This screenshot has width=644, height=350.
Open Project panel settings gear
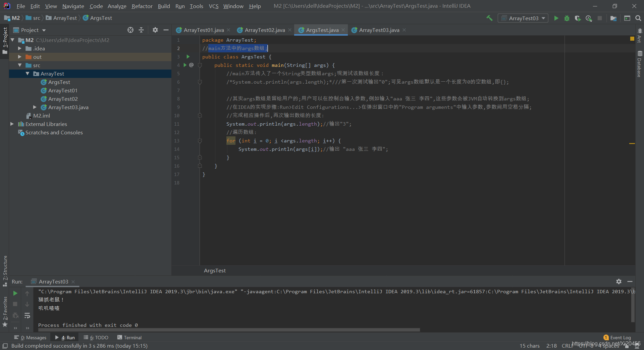click(155, 30)
